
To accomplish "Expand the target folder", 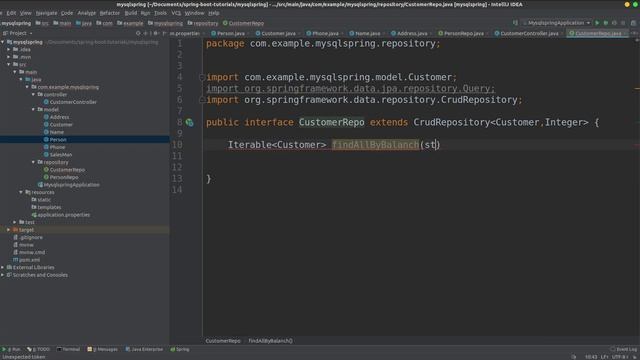I will pos(9,230).
